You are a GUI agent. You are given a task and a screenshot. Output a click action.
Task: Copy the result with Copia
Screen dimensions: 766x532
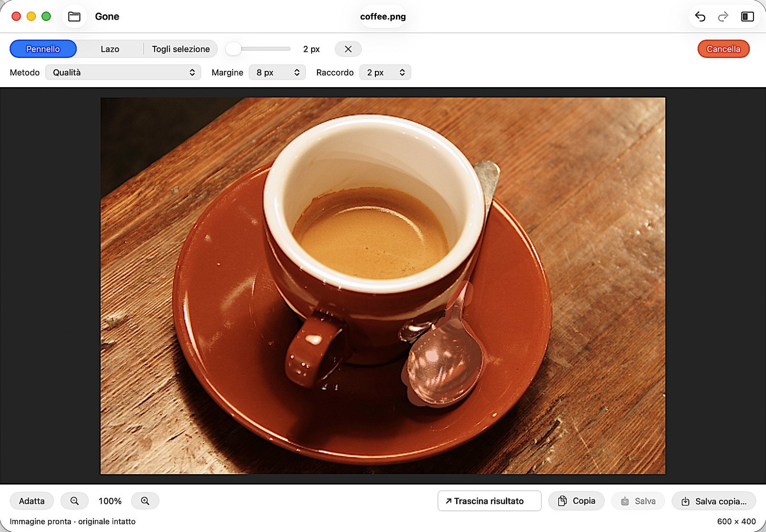[x=576, y=501]
